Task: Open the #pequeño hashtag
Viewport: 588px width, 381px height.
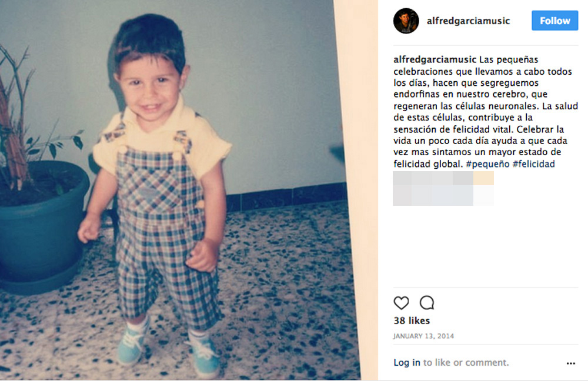Action: coord(487,164)
